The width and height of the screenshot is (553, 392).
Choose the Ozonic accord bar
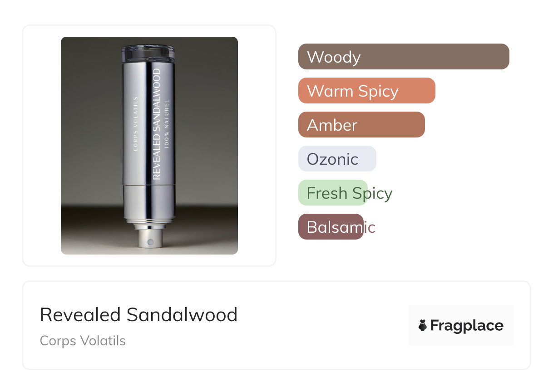coord(337,159)
